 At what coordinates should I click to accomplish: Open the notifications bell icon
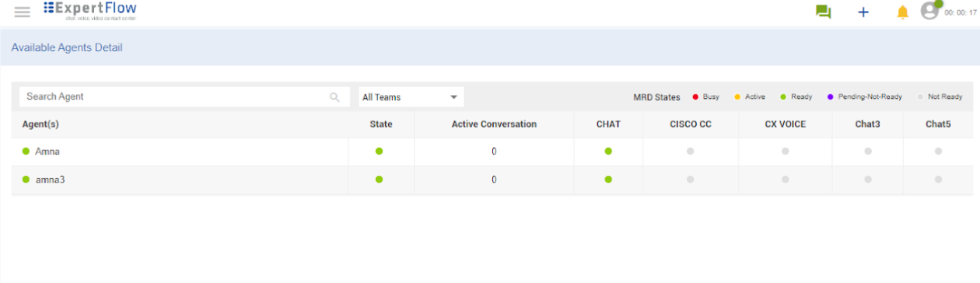click(x=902, y=12)
